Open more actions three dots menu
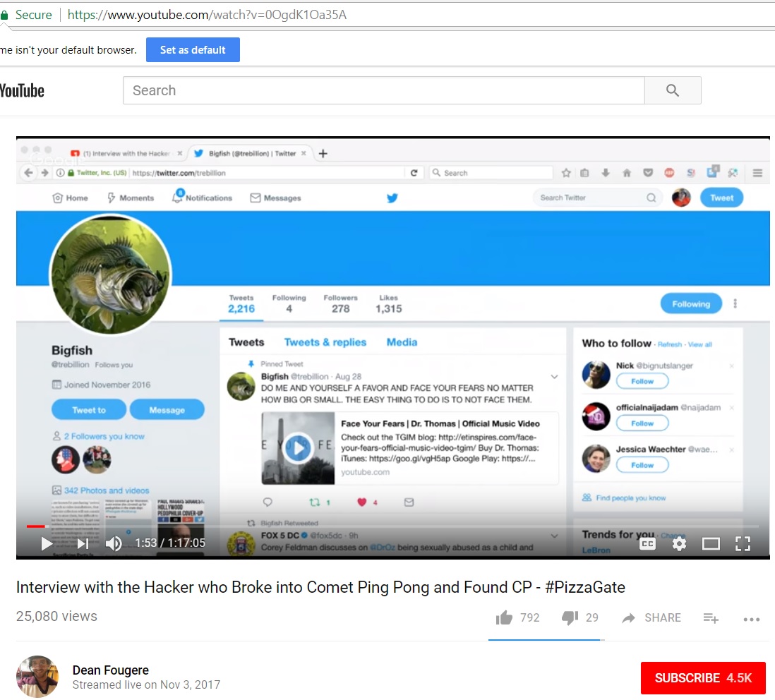This screenshot has height=700, width=775. [x=751, y=619]
